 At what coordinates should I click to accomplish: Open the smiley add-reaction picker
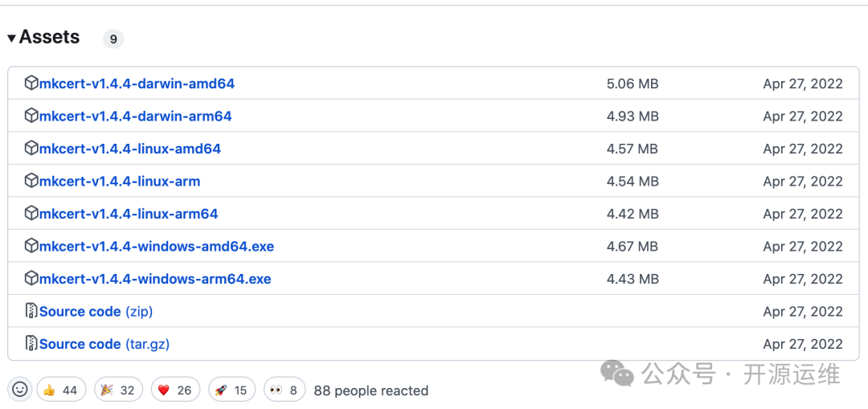(19, 390)
